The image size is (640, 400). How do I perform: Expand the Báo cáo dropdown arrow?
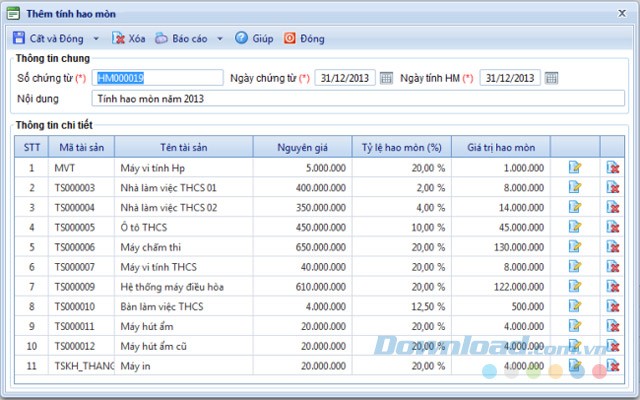[x=219, y=39]
